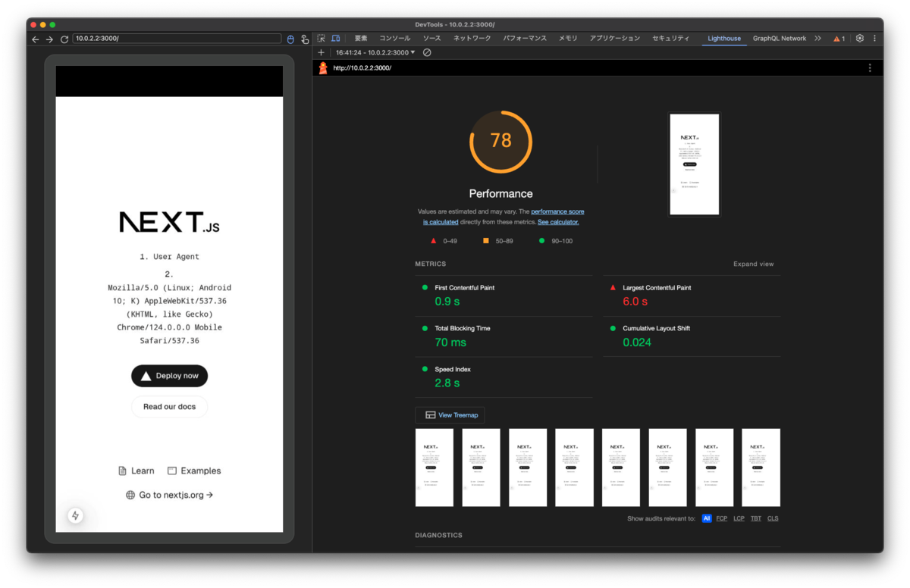The image size is (910, 588).
Task: Toggle mouse input mode icon
Action: (x=290, y=39)
